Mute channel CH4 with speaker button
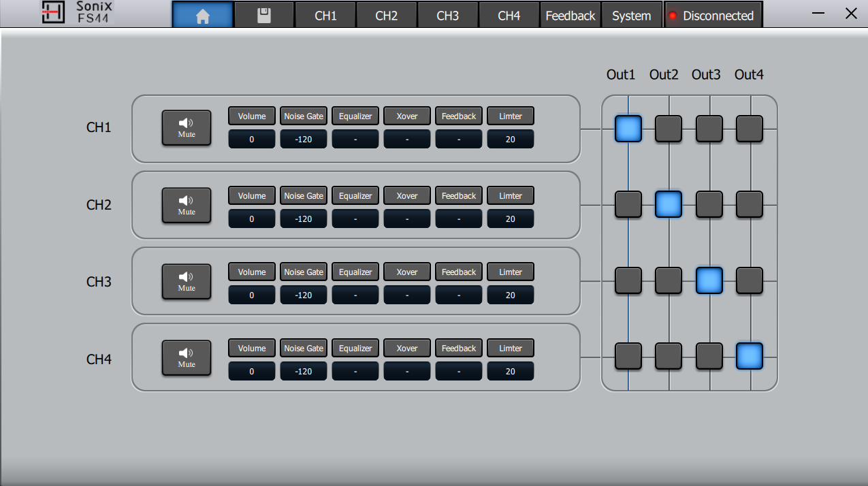 187,358
